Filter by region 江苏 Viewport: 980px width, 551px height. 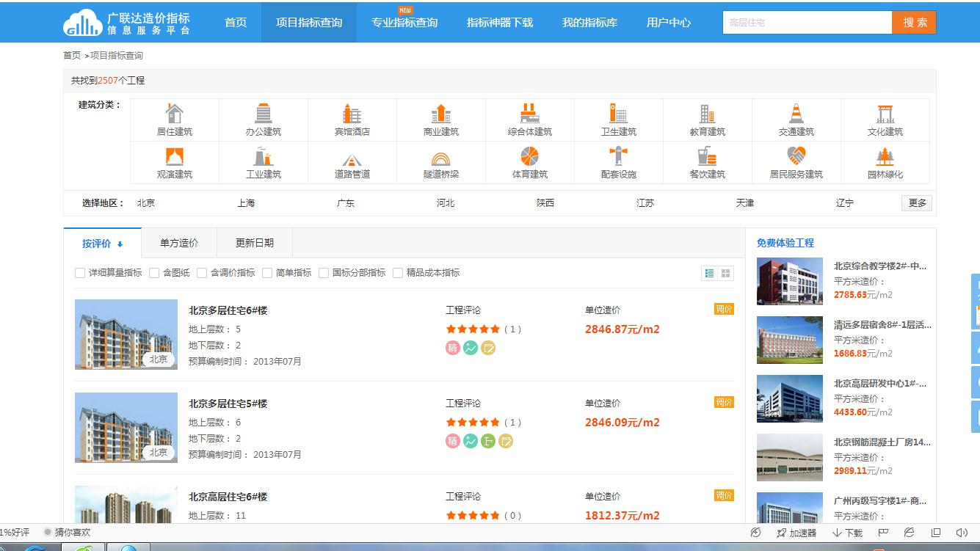tap(645, 203)
